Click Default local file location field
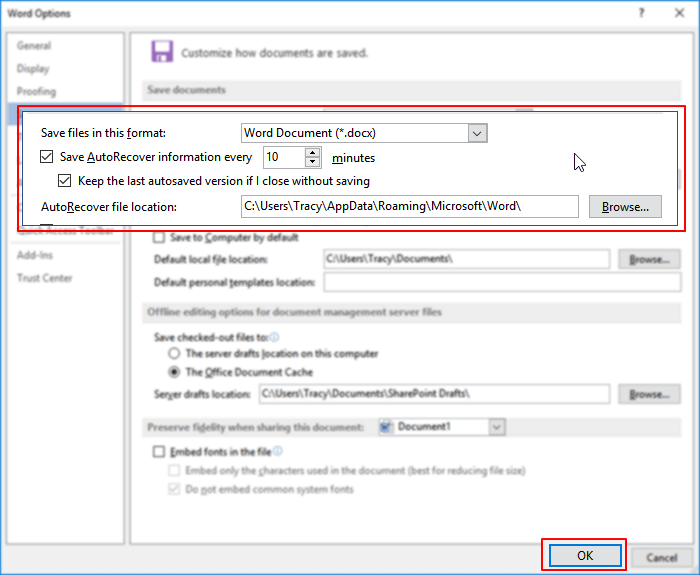Image resolution: width=700 pixels, height=575 pixels. (467, 259)
